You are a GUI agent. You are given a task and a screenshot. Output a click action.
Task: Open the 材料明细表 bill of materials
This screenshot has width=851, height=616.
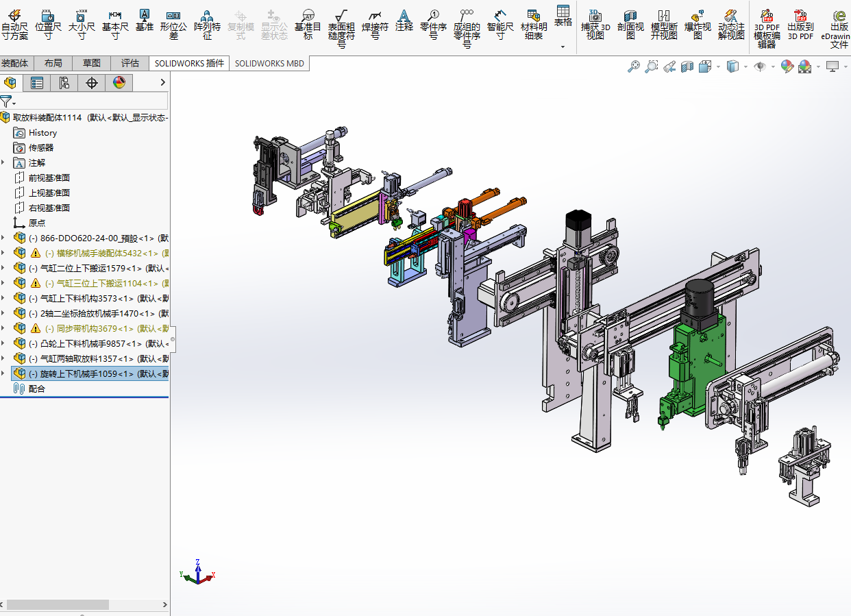pyautogui.click(x=534, y=25)
